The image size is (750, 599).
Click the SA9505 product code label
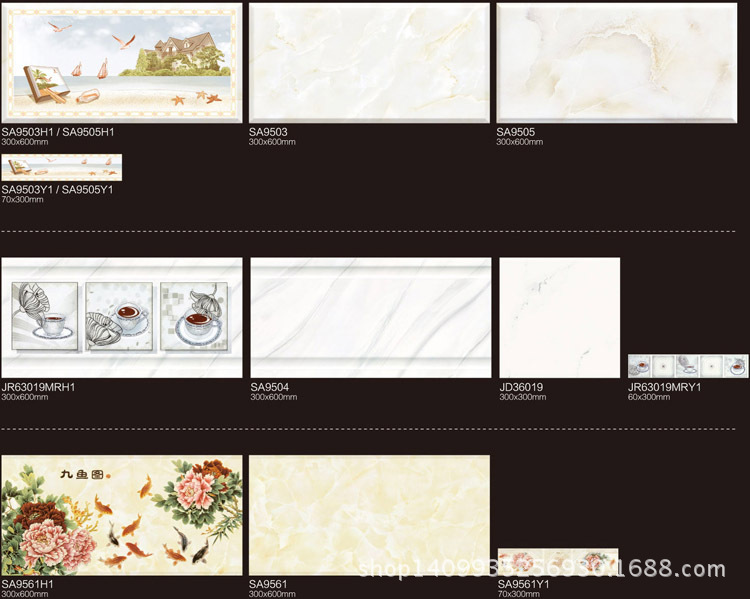pyautogui.click(x=516, y=132)
